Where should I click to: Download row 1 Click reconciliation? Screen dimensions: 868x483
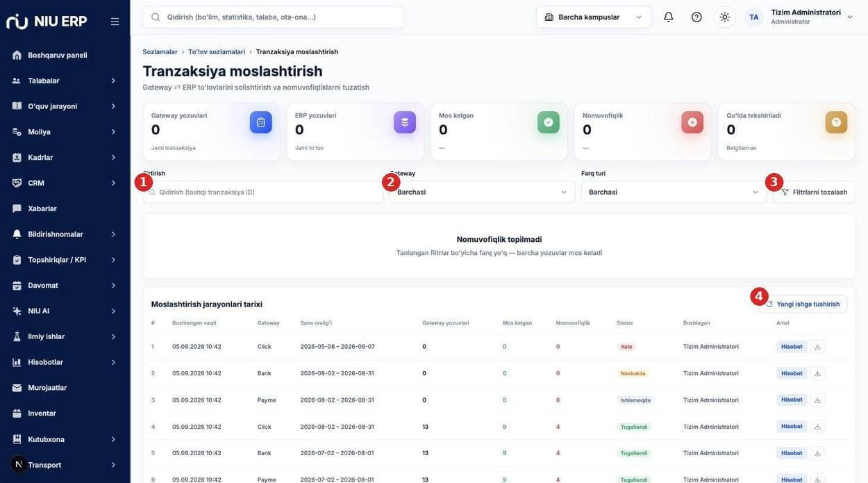pyautogui.click(x=817, y=347)
